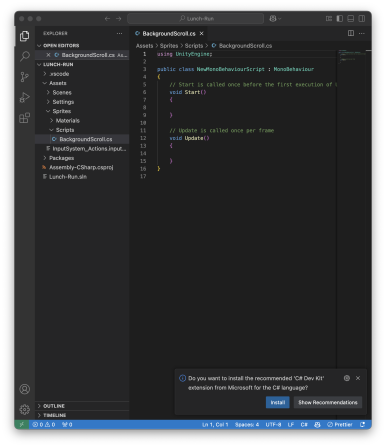Expand the Packages folder
386x447 pixels.
(x=82, y=158)
